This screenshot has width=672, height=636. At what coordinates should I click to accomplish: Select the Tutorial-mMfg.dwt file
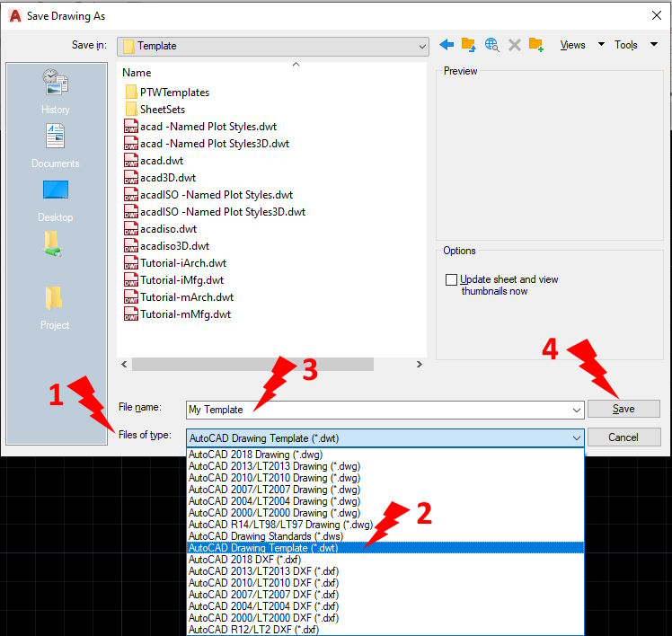pyautogui.click(x=177, y=314)
